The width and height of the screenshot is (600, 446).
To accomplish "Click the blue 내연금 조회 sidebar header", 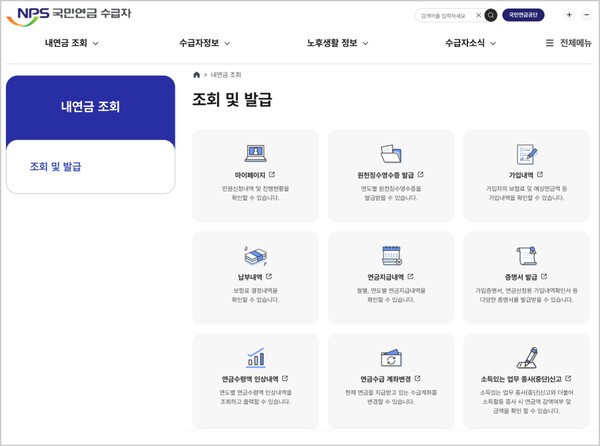I will (x=90, y=106).
